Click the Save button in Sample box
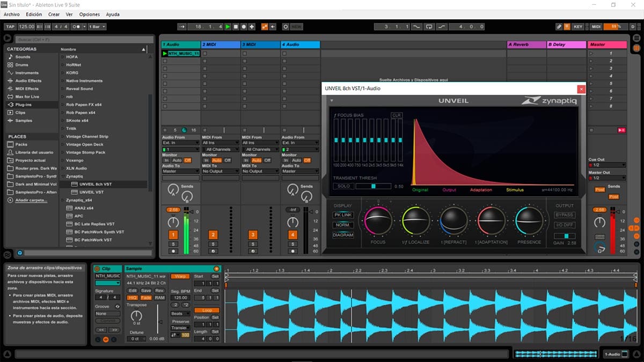Viewport: 644px width, 362px height. [146, 291]
